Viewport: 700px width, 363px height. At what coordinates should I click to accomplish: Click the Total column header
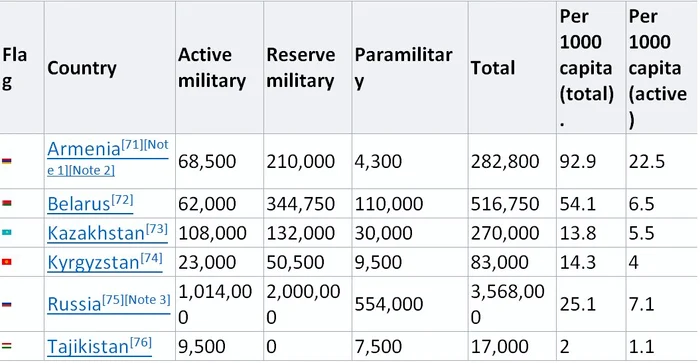(493, 68)
